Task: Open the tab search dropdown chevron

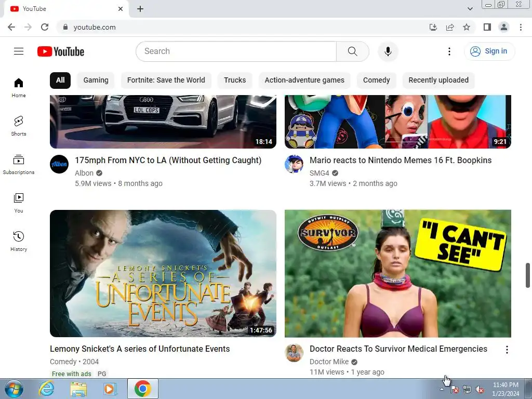Action: pos(470,9)
